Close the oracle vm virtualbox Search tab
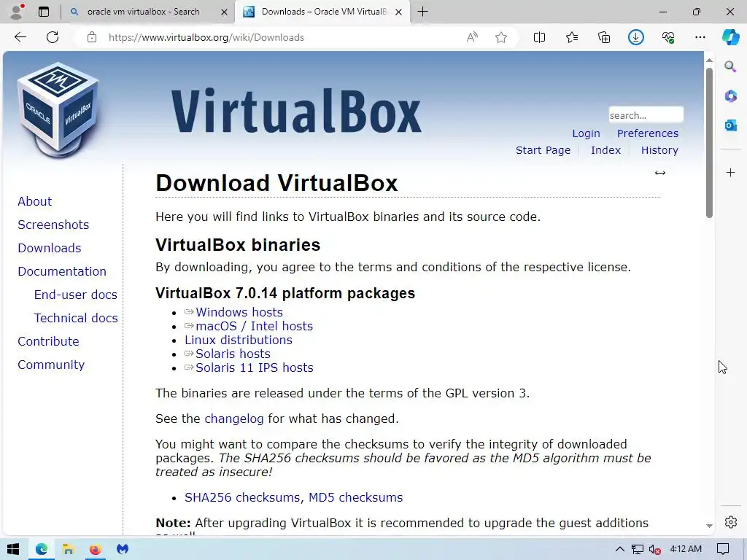This screenshot has width=747, height=560. tap(224, 12)
